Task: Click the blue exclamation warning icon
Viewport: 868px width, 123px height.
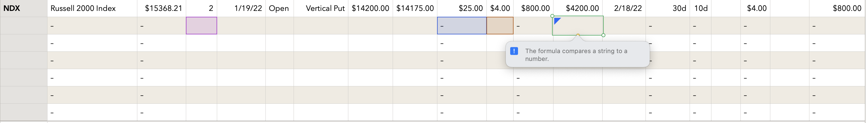Action: (514, 51)
